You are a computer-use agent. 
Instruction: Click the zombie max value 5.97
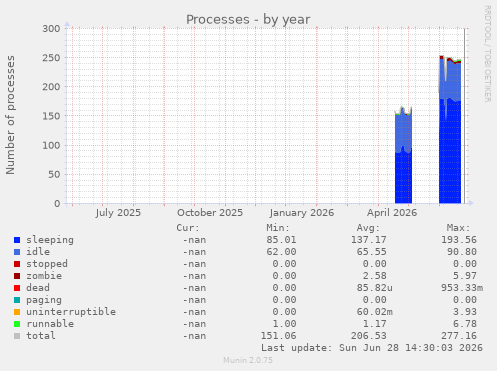point(465,276)
